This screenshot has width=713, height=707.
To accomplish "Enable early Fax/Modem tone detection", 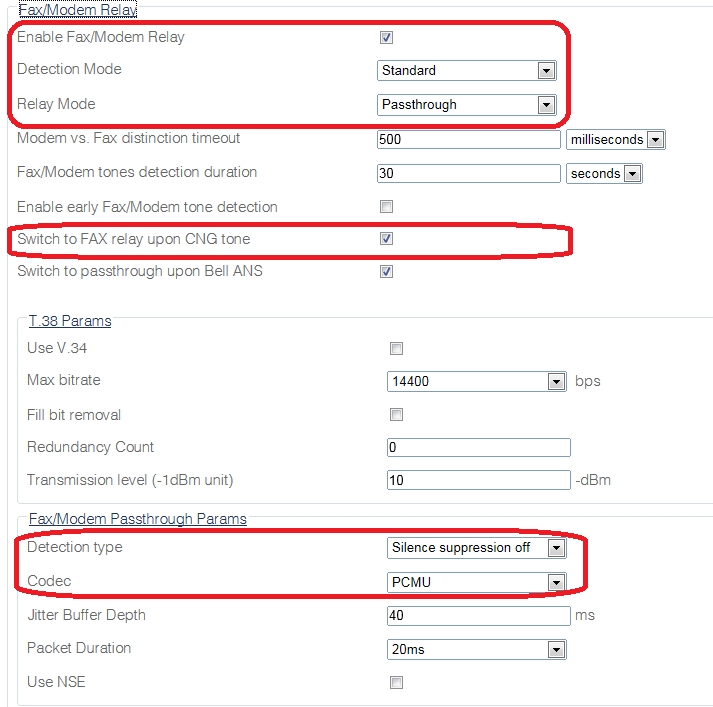I will coord(386,207).
